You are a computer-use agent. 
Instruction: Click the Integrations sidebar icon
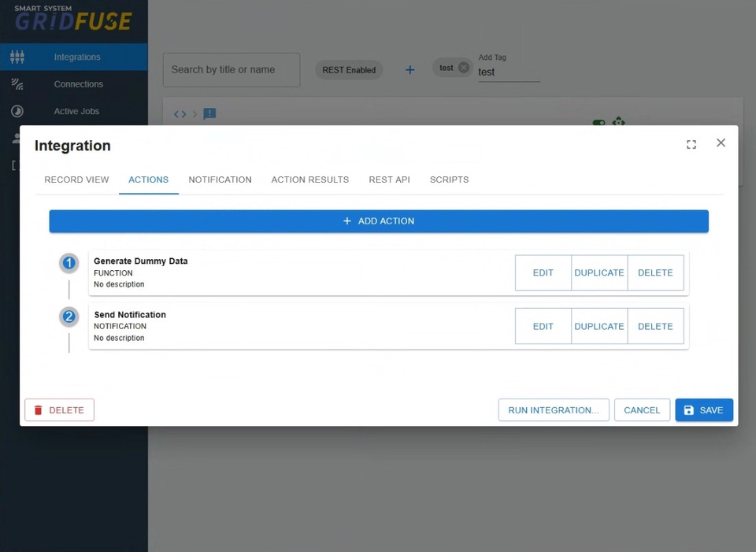[x=17, y=57]
